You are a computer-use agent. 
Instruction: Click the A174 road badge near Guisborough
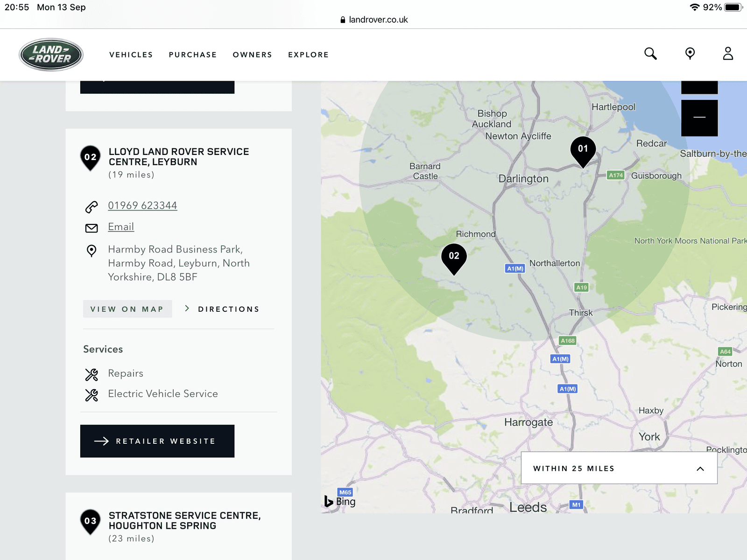(x=616, y=175)
